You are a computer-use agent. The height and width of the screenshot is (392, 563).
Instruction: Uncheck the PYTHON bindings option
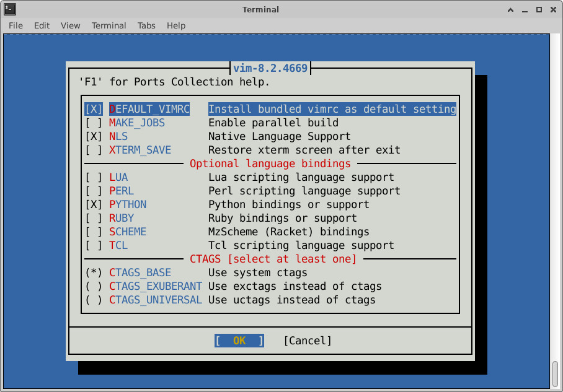pyautogui.click(x=94, y=204)
